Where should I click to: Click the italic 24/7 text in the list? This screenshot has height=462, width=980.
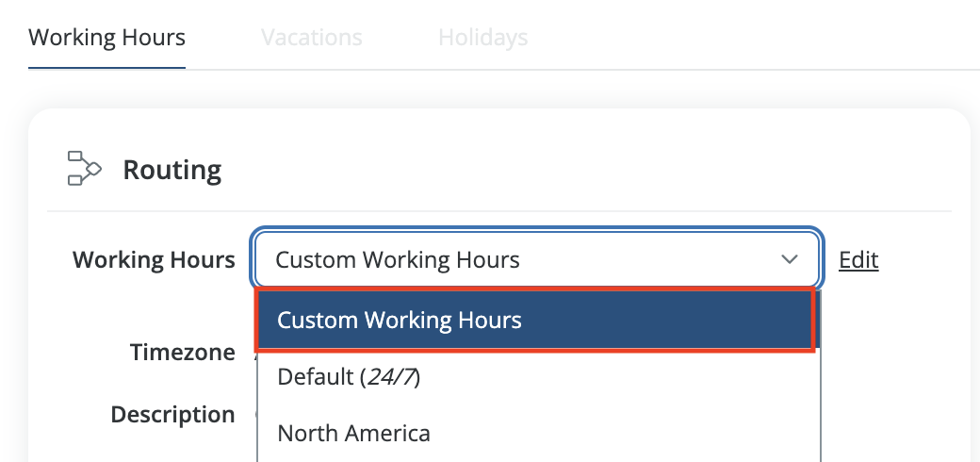pyautogui.click(x=387, y=377)
